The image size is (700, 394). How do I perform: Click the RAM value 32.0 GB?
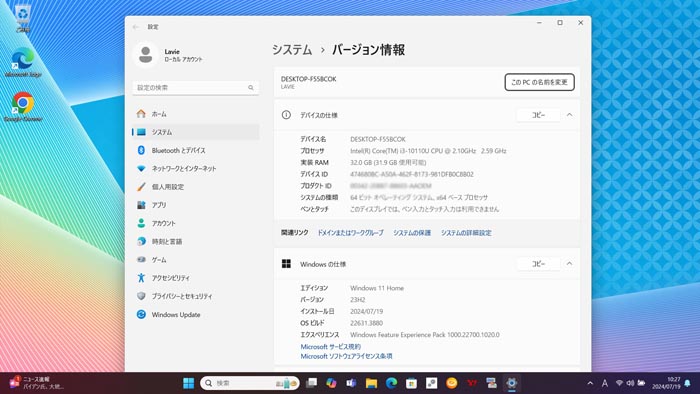[x=388, y=162]
